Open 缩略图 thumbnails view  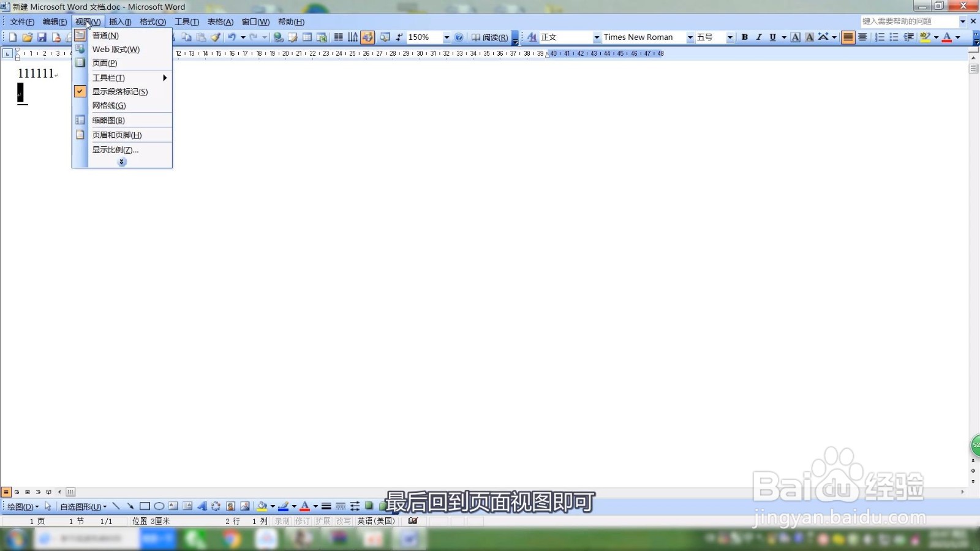click(x=122, y=120)
